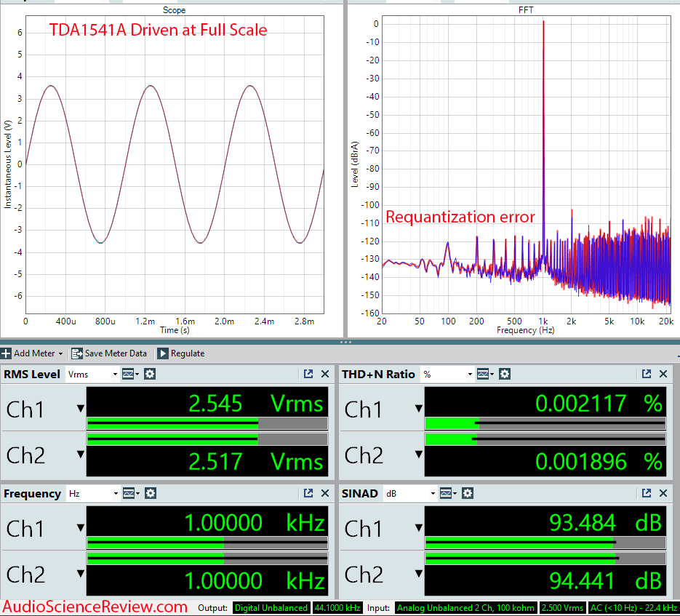The width and height of the screenshot is (680, 616).
Task: Click the 0.001896 % Ch2 THD+N reading
Action: (x=599, y=462)
